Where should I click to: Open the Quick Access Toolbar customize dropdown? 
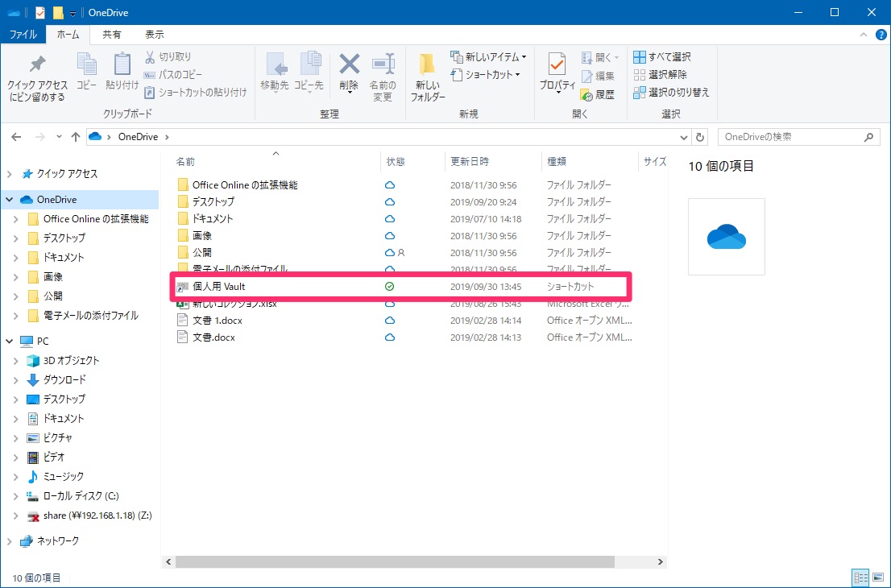73,13
